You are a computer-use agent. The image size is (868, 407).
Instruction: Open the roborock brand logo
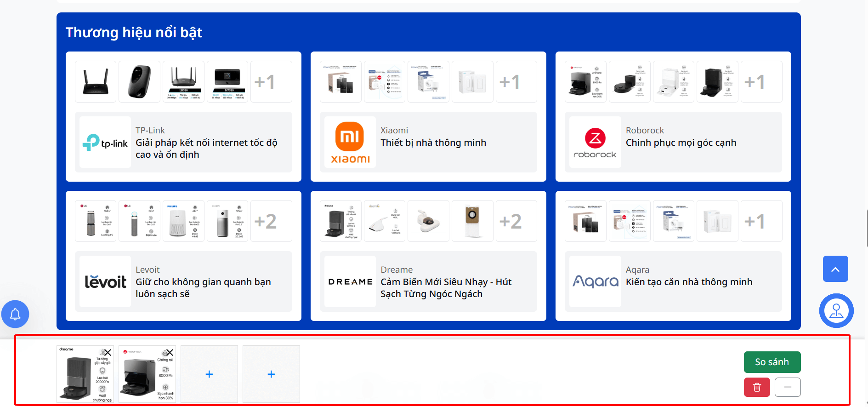(595, 142)
